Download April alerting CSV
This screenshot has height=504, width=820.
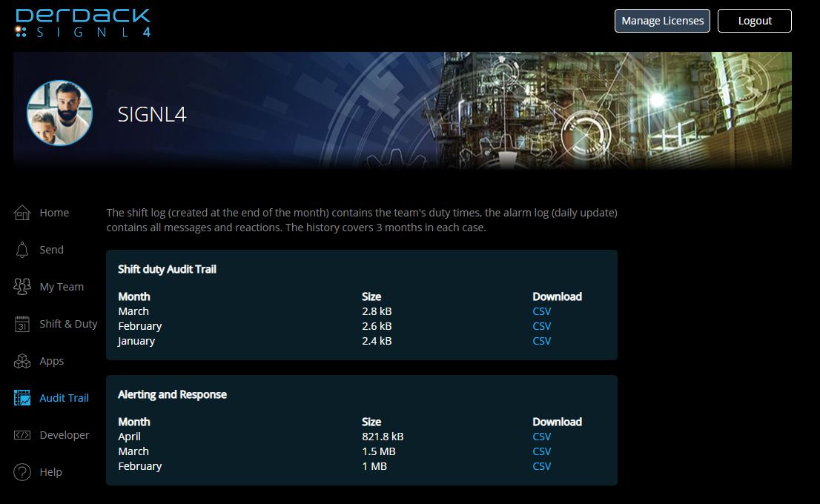click(542, 437)
